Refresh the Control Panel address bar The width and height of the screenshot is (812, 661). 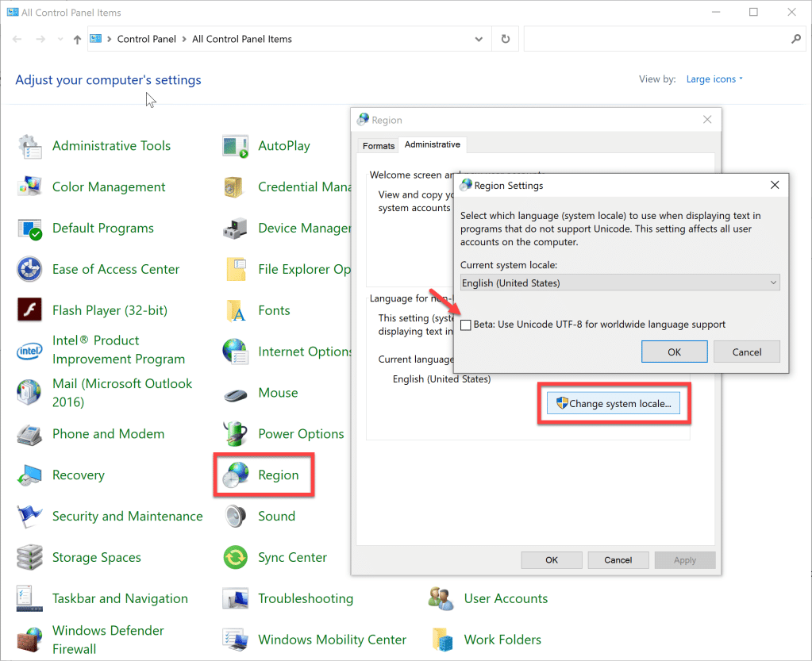point(506,39)
